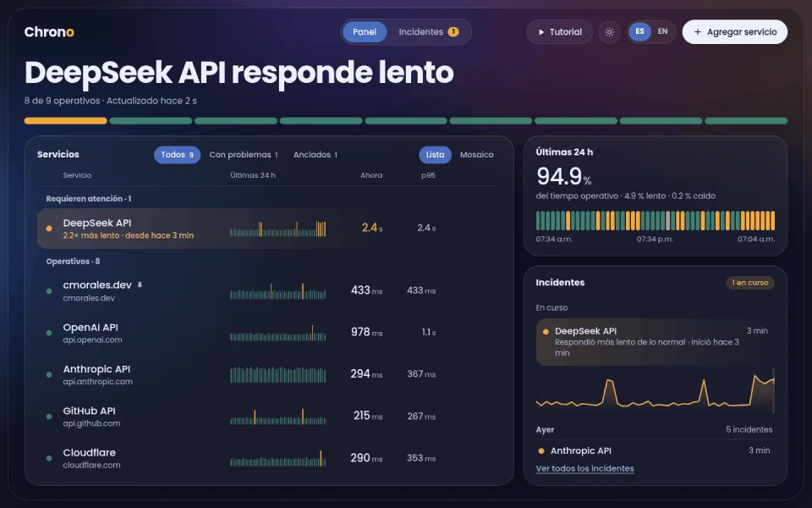Click the green dot on the api.anthropic.com row

[x=49, y=375]
